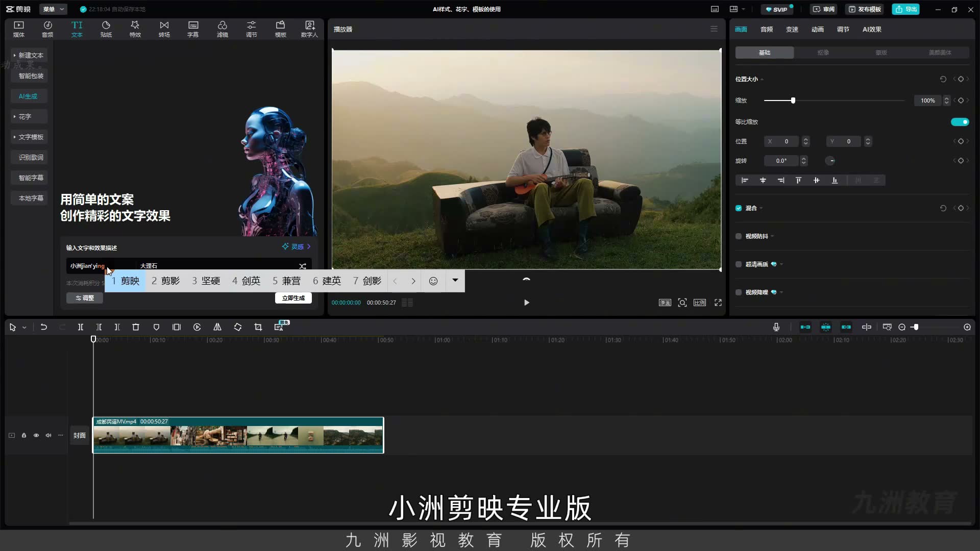Viewport: 980px width, 551px height.
Task: Click the 导出 export button
Action: pos(906,9)
